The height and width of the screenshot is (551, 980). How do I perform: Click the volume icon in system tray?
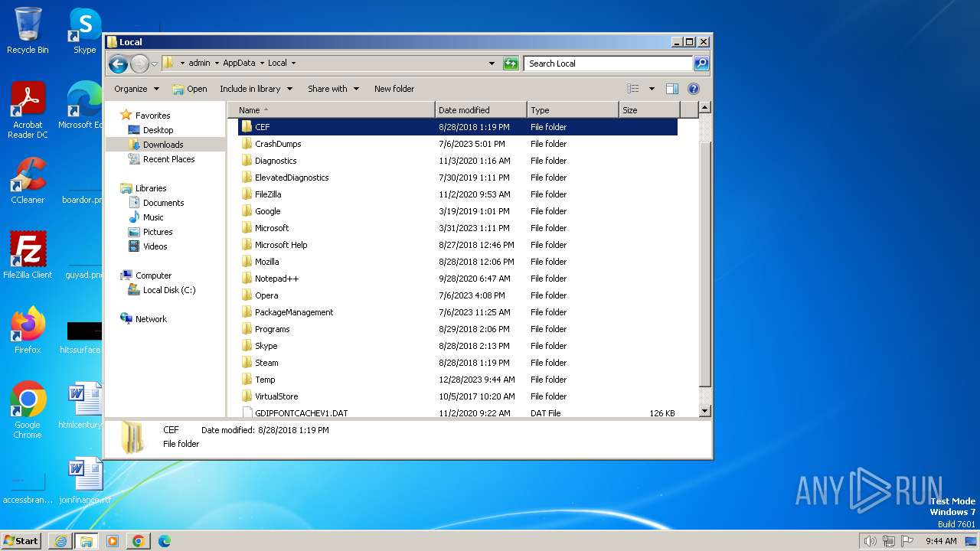point(870,541)
